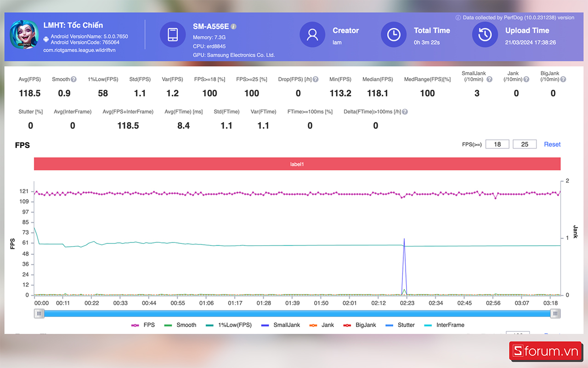
Task: Click the left handle of the time range slider
Action: 40,313
